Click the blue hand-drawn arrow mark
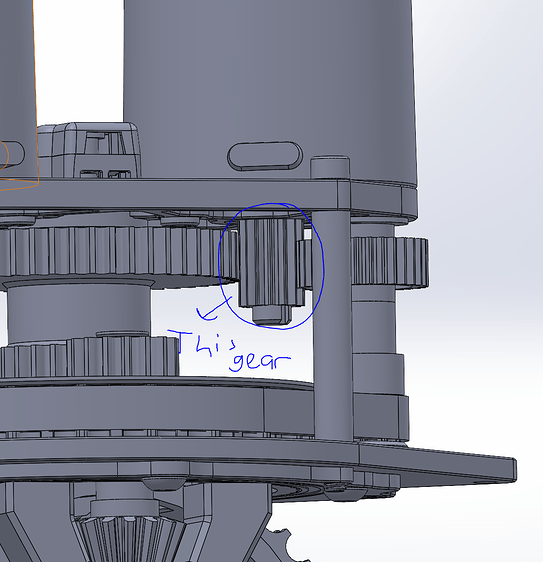 coord(214,309)
